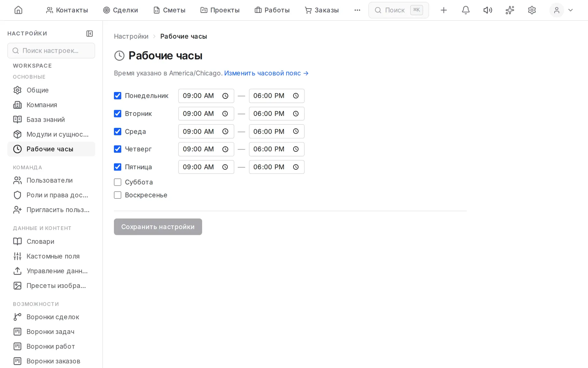Open the user avatar icon
The image size is (588, 368).
[556, 10]
